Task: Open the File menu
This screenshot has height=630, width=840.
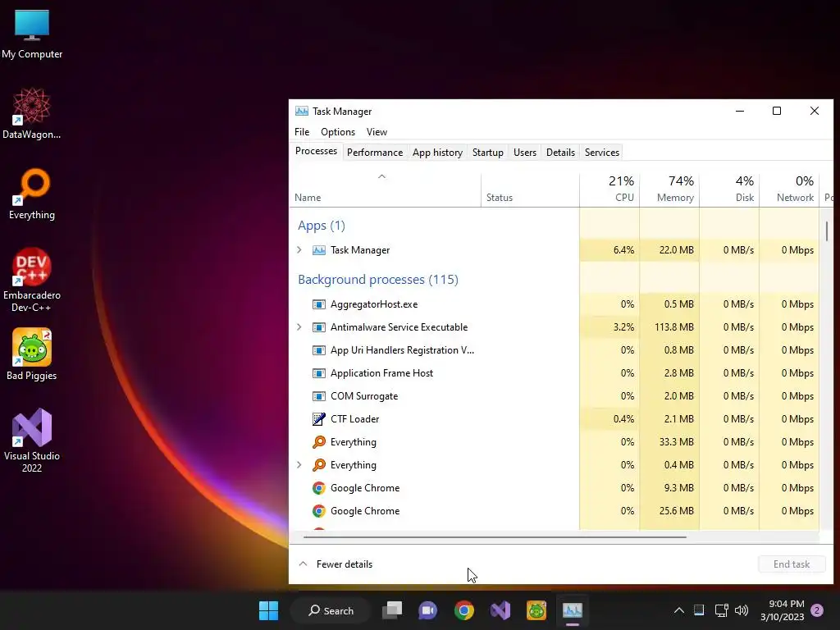Action: click(x=302, y=132)
